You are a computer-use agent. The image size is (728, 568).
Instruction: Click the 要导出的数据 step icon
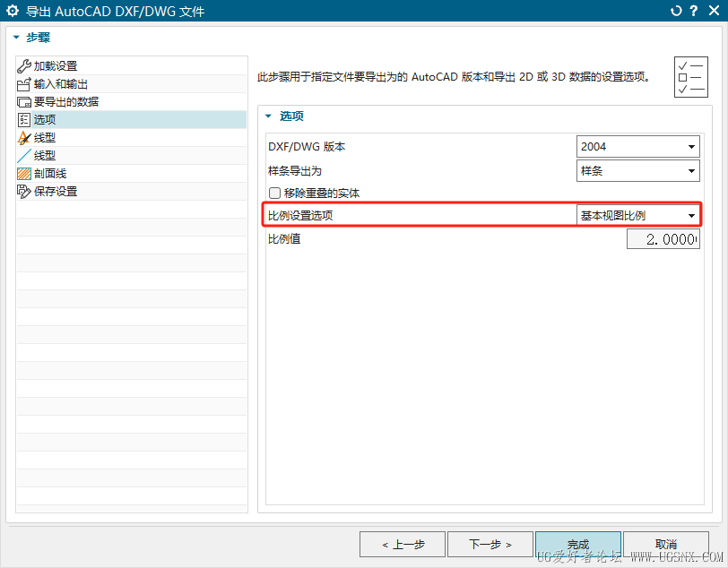click(23, 102)
